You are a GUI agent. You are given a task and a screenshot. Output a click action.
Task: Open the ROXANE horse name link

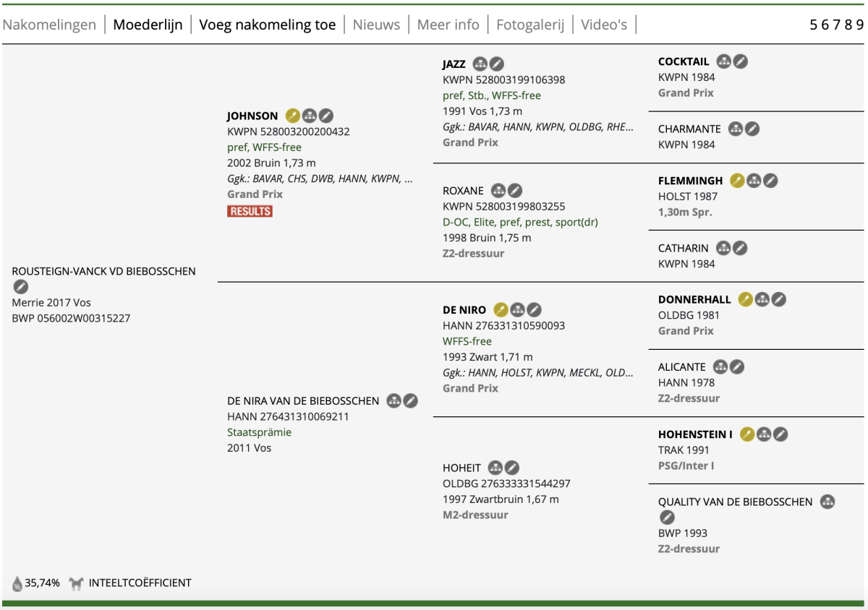(x=463, y=191)
